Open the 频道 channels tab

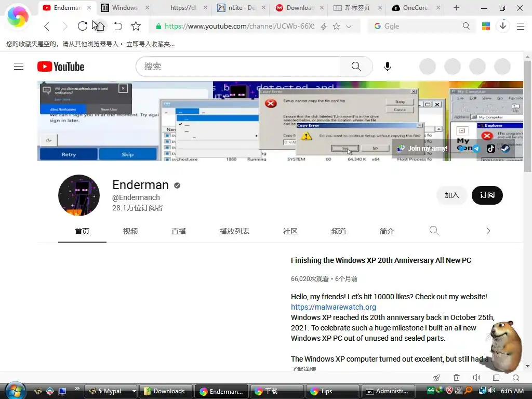coord(339,231)
